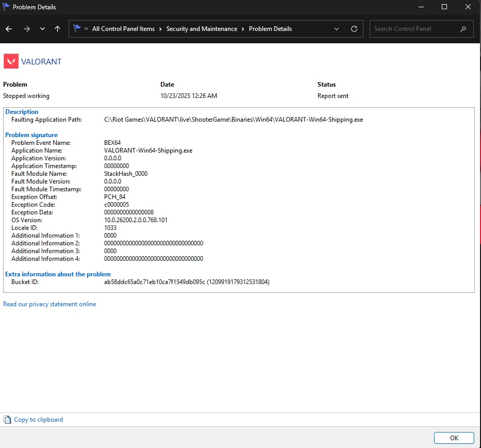Viewport: 481px width, 448px height.
Task: Expand chevron after All Control Panel Items
Action: [x=160, y=29]
